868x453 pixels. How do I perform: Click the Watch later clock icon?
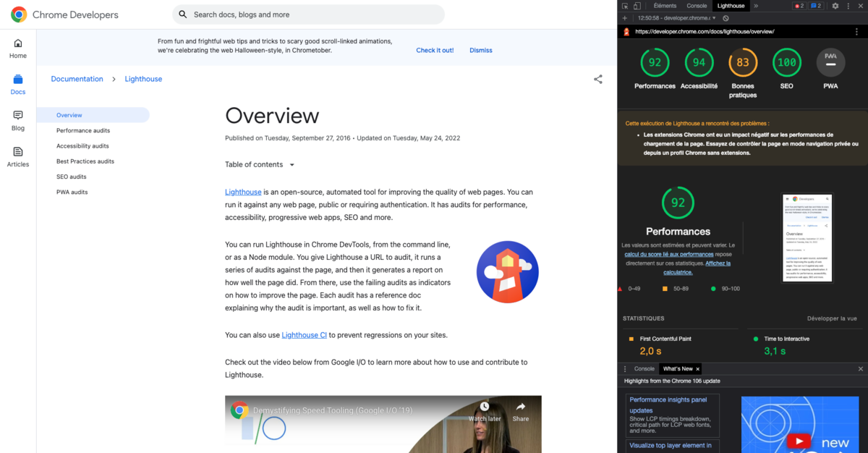484,407
